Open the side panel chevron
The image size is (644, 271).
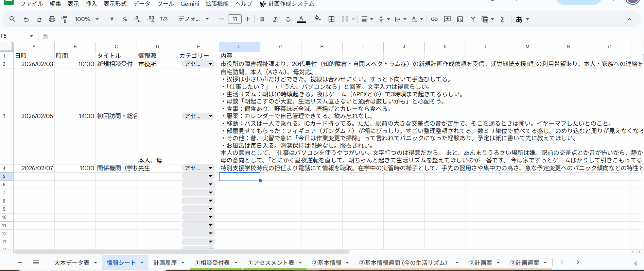point(636,263)
